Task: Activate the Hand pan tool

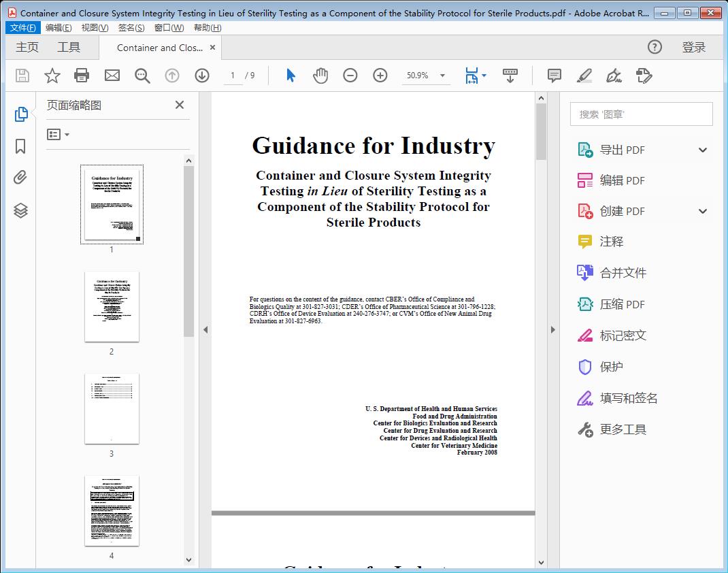Action: pyautogui.click(x=320, y=76)
